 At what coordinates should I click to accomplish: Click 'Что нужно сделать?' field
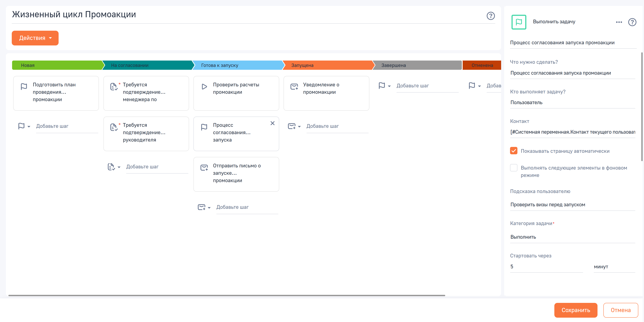[x=572, y=73]
